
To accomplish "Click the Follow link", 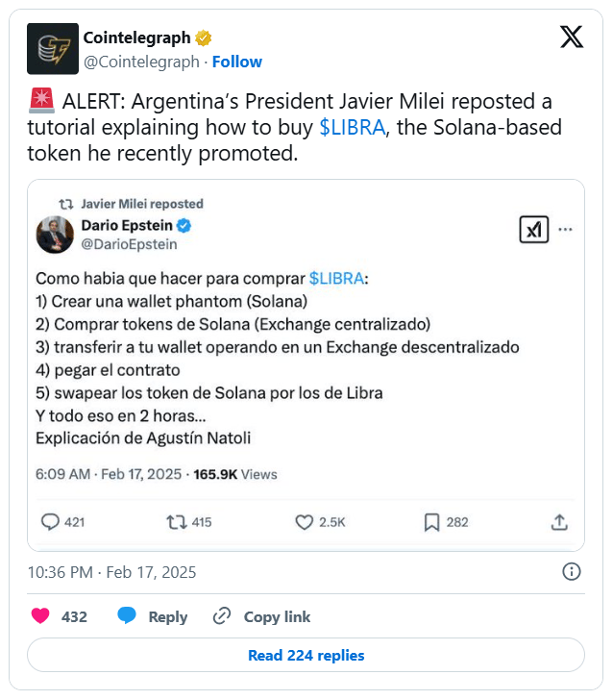I will [236, 62].
